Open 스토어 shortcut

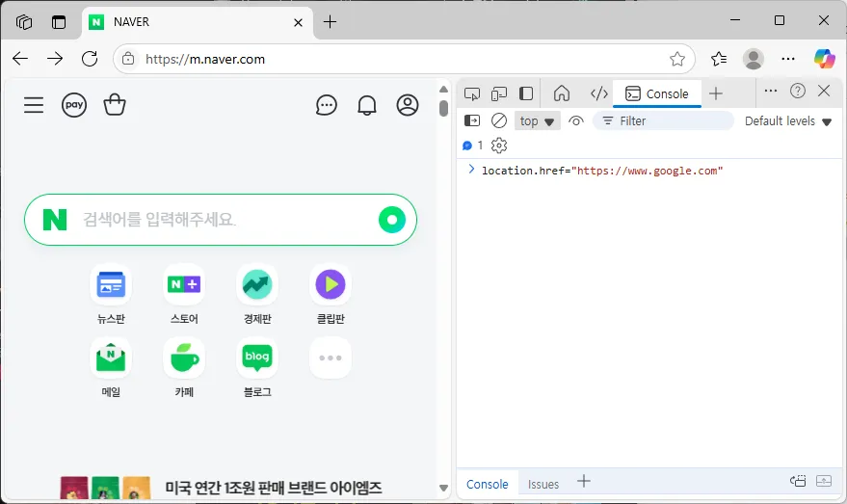(x=184, y=295)
